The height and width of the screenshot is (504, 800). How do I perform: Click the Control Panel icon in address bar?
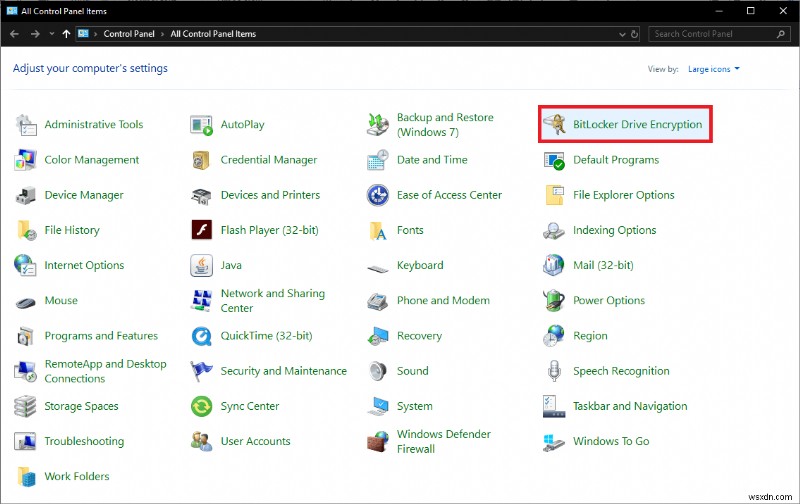tap(83, 34)
